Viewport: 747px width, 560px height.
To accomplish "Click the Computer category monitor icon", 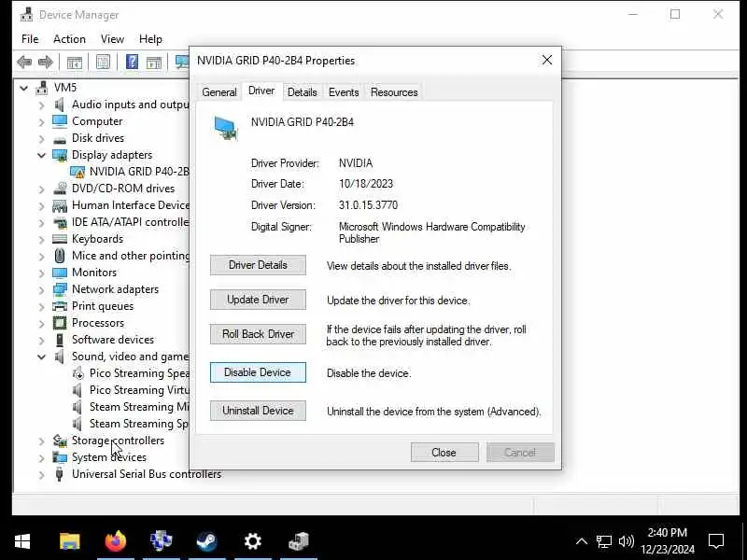I will coord(60,121).
